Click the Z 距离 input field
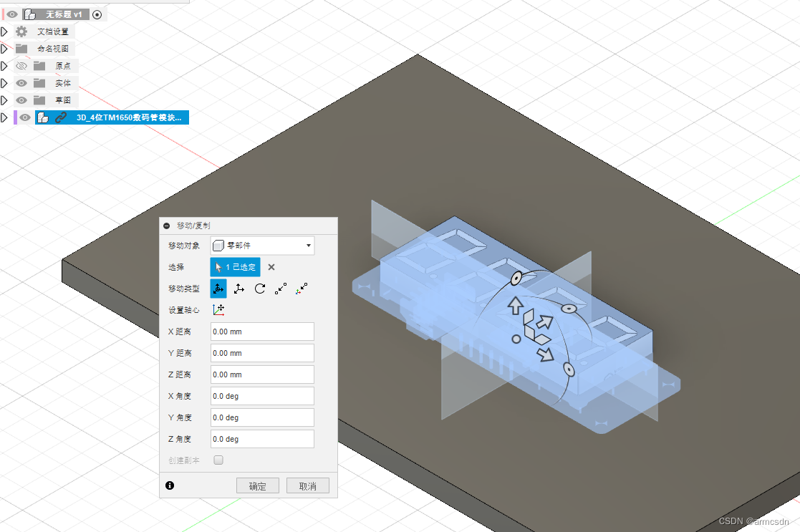 click(262, 374)
